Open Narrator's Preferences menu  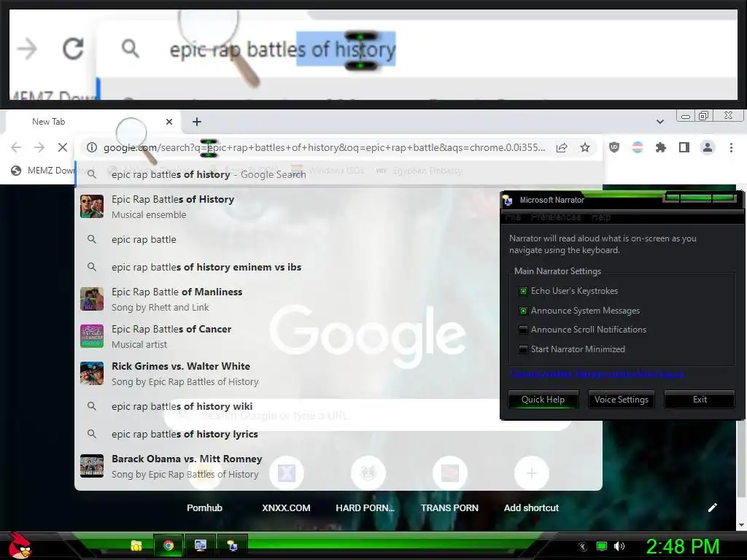pyautogui.click(x=555, y=217)
